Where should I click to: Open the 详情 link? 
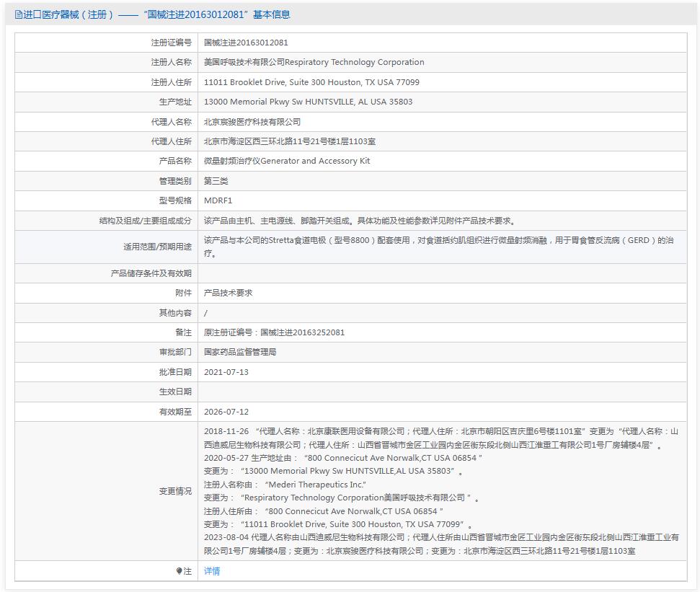212,571
